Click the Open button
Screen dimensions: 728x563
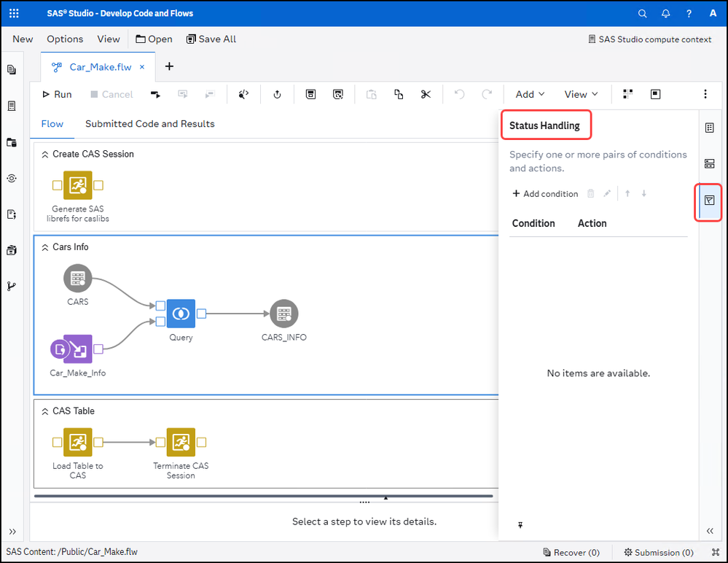pyautogui.click(x=154, y=39)
